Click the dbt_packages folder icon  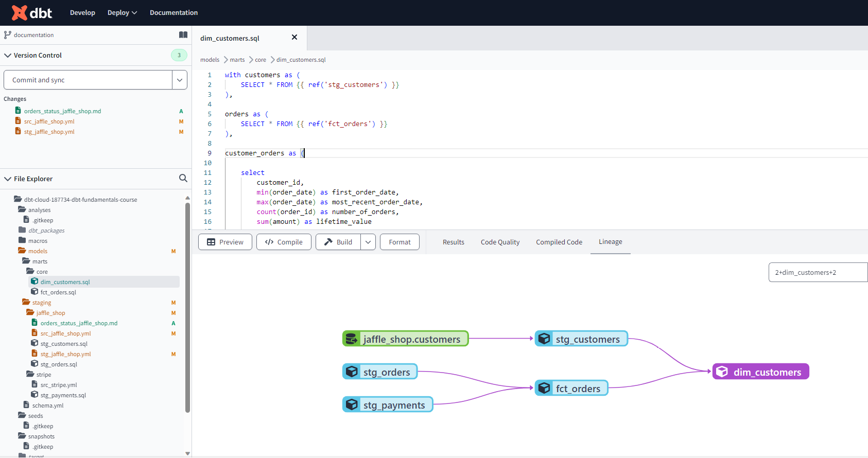point(22,230)
